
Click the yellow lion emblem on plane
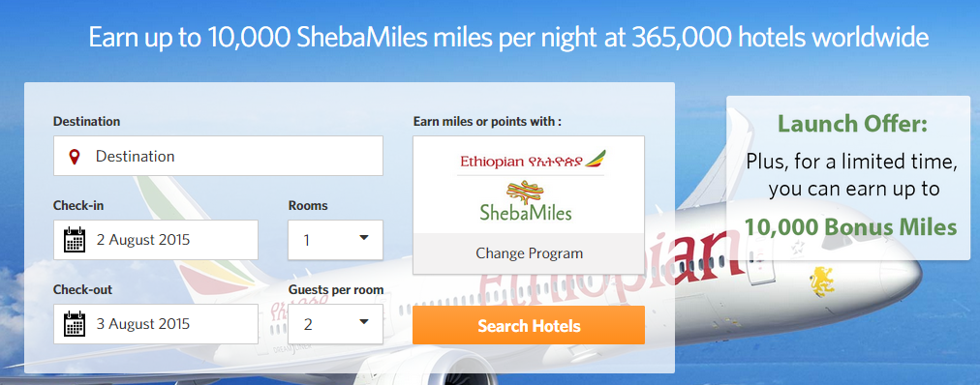[x=822, y=281]
